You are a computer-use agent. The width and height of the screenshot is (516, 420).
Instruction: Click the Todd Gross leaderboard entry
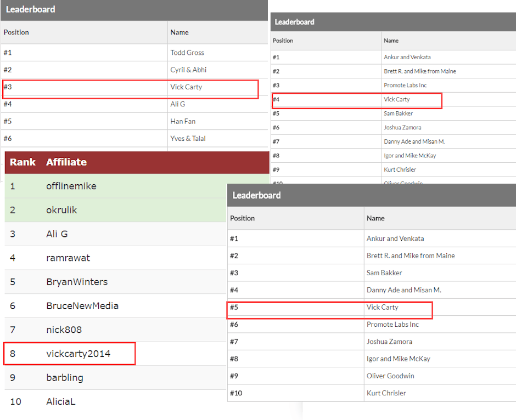click(x=187, y=53)
